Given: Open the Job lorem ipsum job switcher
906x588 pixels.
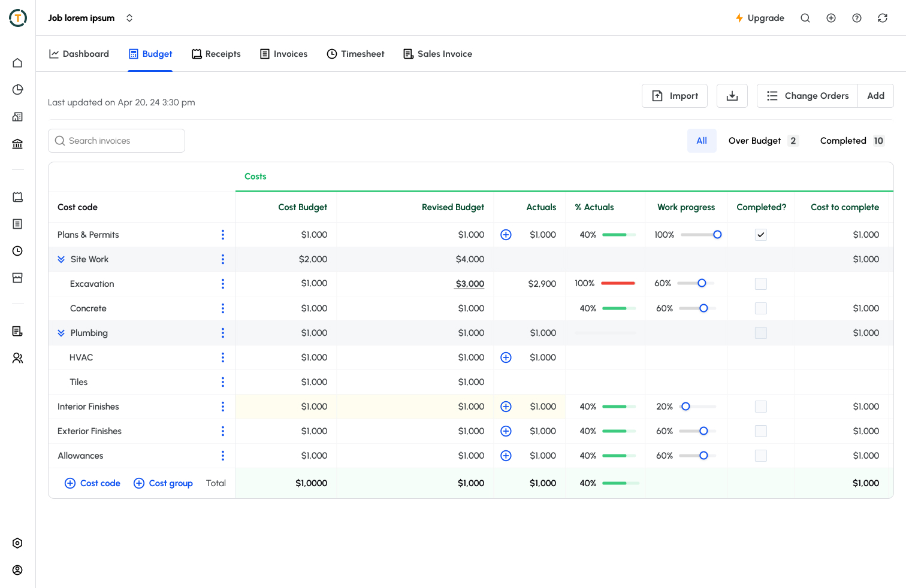Looking at the screenshot, I should (x=90, y=18).
